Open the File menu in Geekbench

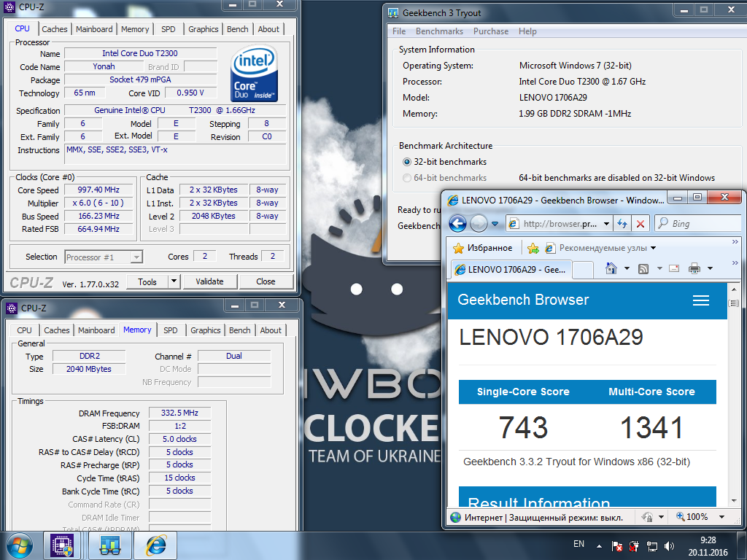coord(399,31)
